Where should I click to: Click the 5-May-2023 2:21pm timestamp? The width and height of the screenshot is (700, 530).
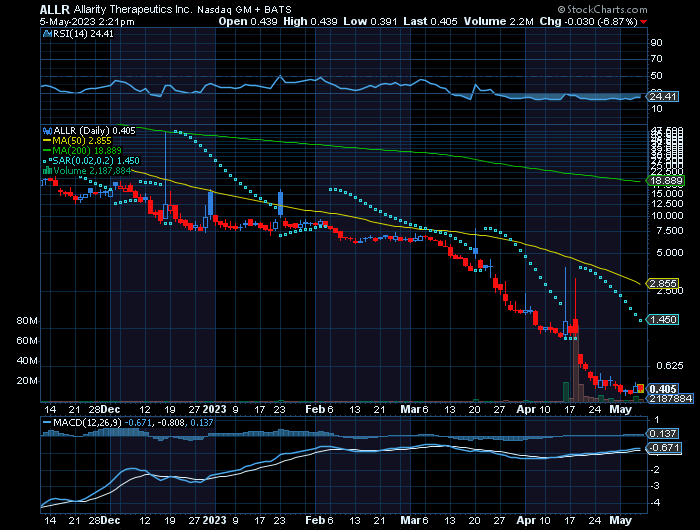[87, 22]
